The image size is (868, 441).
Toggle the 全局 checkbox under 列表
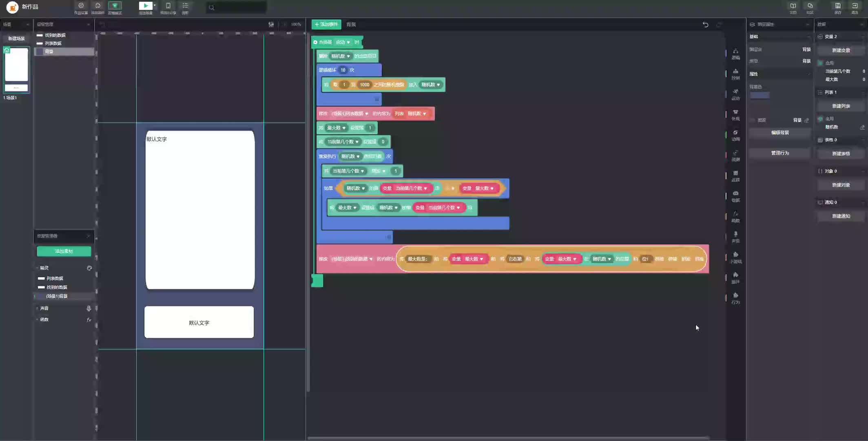tap(820, 119)
